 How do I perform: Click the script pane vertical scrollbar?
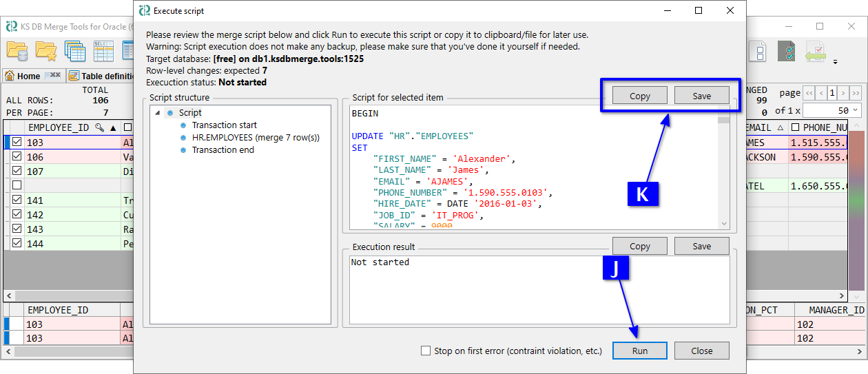point(723,172)
